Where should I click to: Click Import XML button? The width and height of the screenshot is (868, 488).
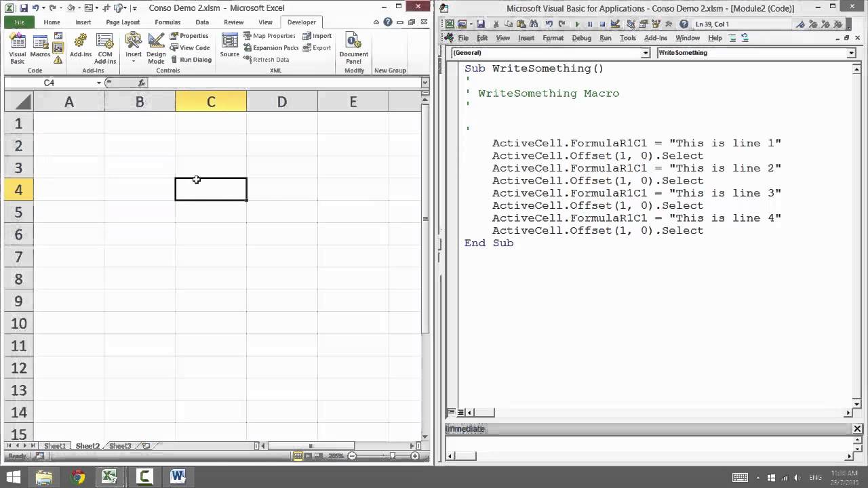pyautogui.click(x=317, y=36)
